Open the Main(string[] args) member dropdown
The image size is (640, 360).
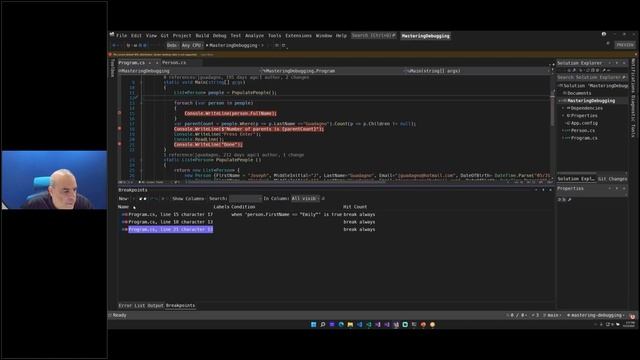tap(476, 71)
